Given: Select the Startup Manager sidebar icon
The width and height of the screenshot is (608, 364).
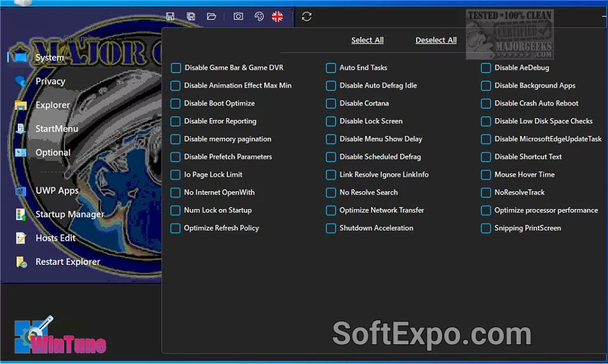Looking at the screenshot, I should click(20, 214).
